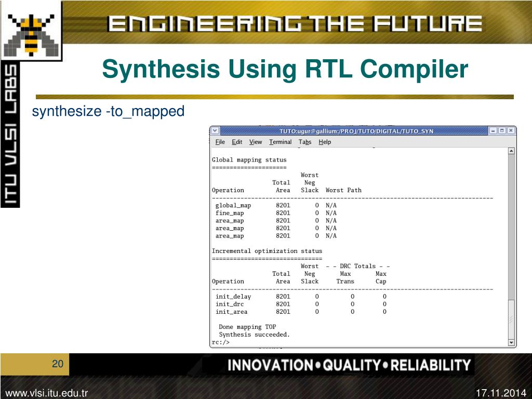
Task: Maximize the TUTO terminal window
Action: point(502,130)
